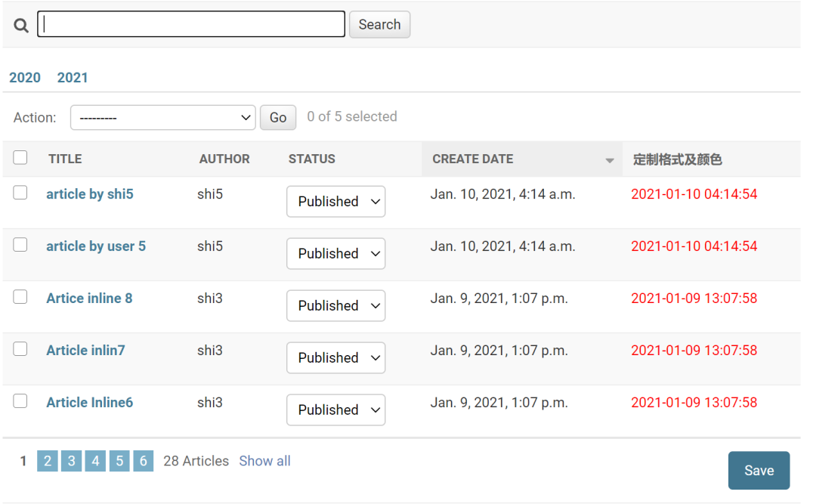This screenshot has width=816, height=504.
Task: Jump to page 6 in pagination
Action: coord(144,461)
